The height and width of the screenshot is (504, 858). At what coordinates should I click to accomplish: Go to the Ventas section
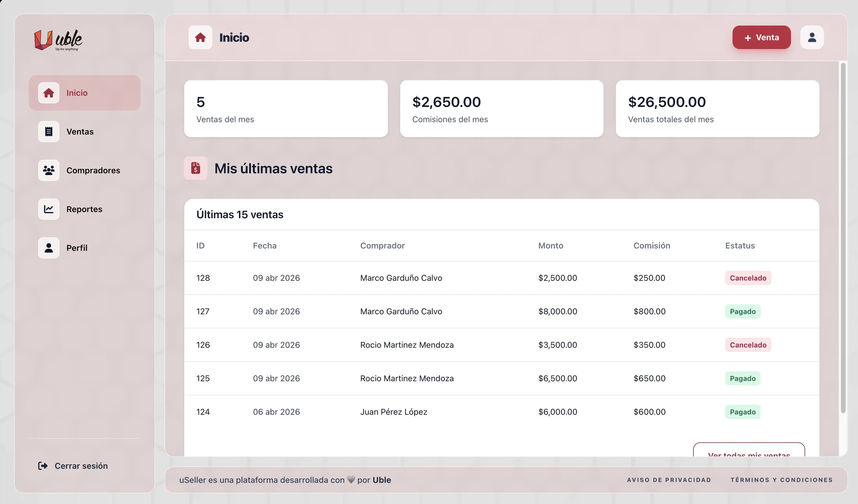[85, 131]
